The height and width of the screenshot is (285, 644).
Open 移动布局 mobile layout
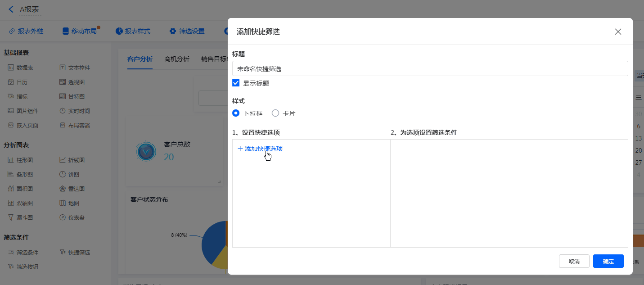pyautogui.click(x=80, y=31)
